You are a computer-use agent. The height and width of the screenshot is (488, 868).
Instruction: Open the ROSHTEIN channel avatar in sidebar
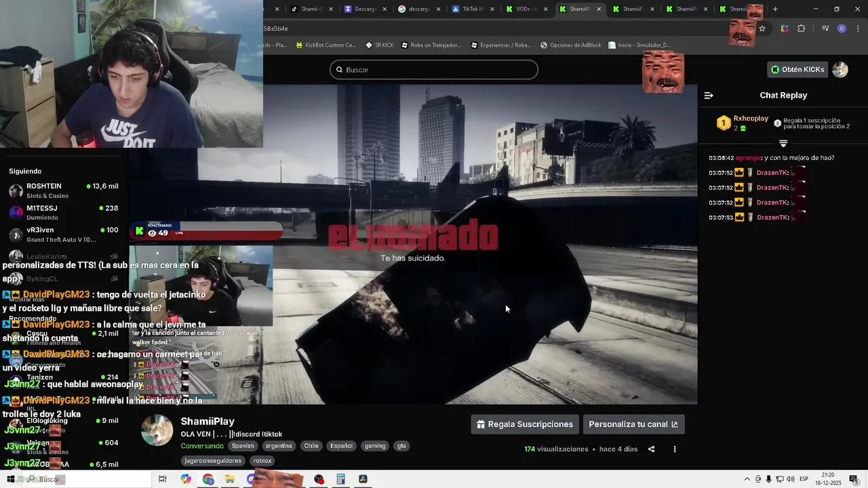point(16,190)
